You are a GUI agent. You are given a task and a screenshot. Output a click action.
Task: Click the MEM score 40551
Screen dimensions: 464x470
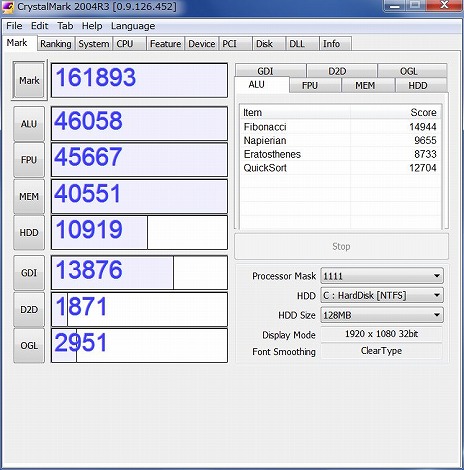pos(139,196)
